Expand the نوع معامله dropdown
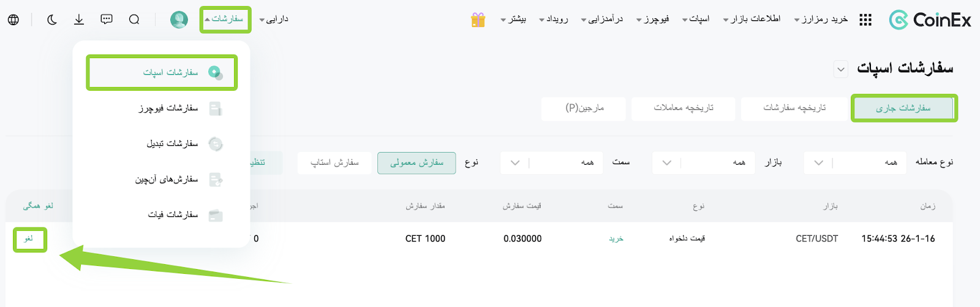This screenshot has width=980, height=307. (x=855, y=162)
